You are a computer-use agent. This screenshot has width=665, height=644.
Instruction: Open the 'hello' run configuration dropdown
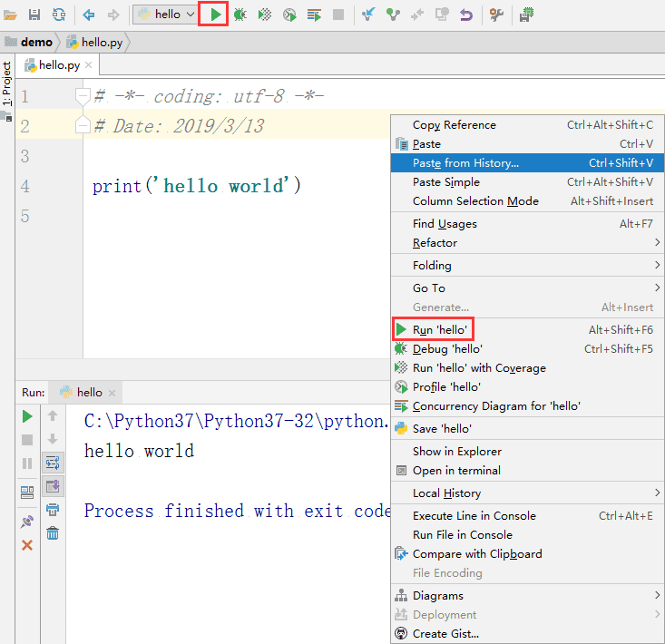164,15
